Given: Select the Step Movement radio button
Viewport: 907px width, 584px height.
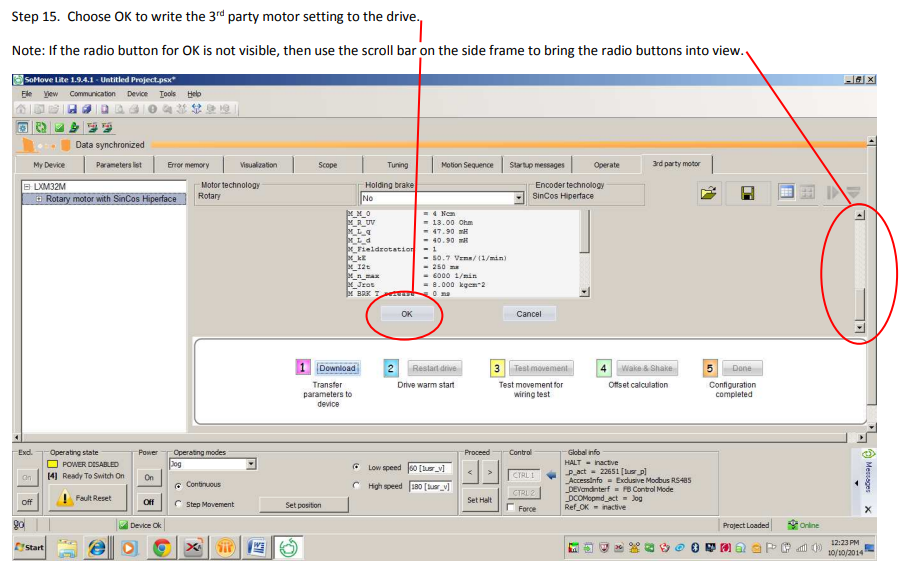Looking at the screenshot, I should [177, 504].
